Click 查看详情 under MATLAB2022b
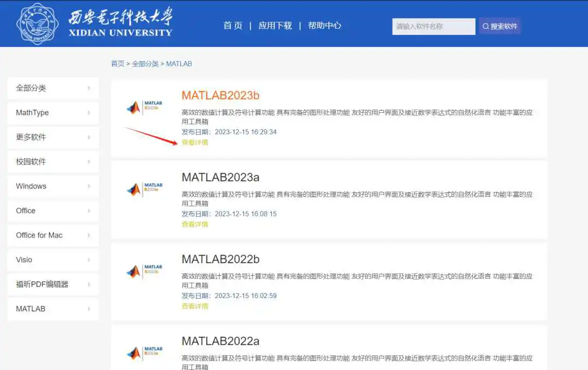This screenshot has height=370, width=588. pyautogui.click(x=194, y=306)
